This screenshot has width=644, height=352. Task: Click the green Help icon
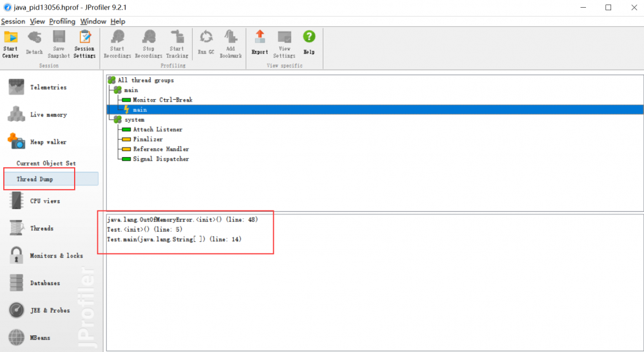click(309, 42)
